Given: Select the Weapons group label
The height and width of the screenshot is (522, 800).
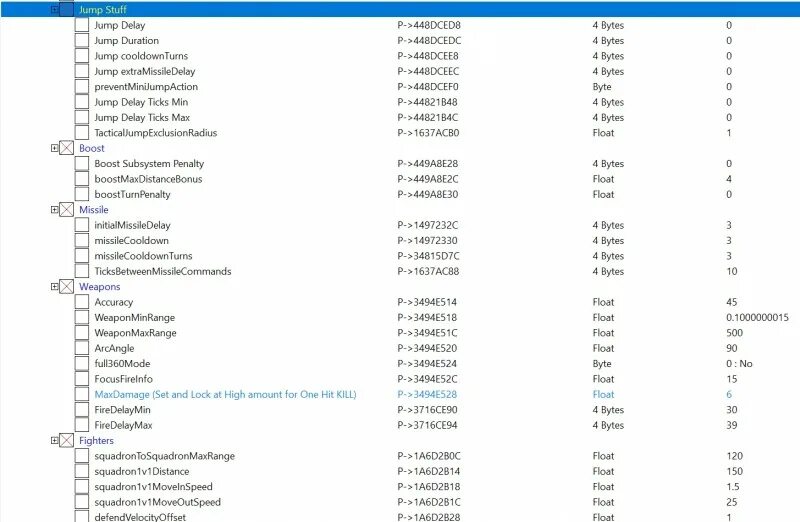Looking at the screenshot, I should pyautogui.click(x=99, y=287).
